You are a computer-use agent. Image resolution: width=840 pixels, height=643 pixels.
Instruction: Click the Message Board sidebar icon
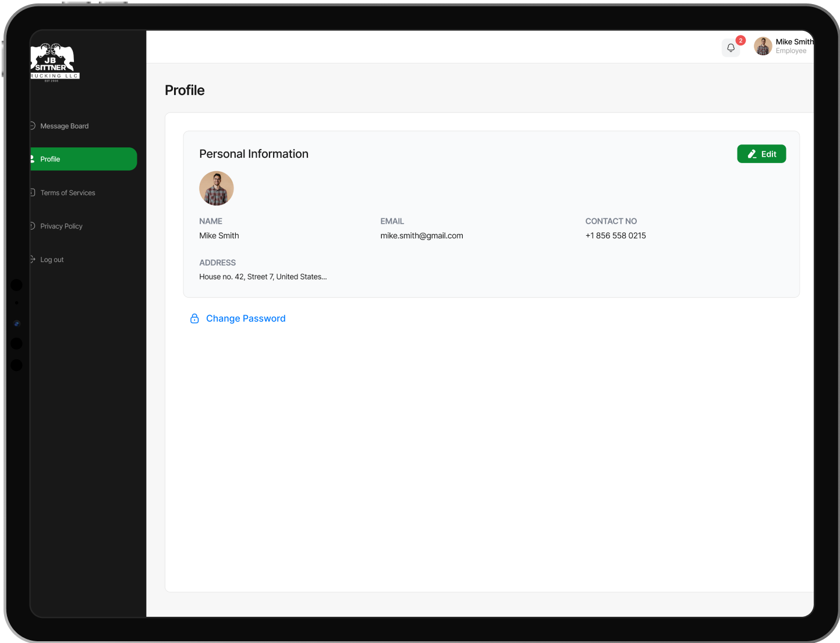[x=33, y=126]
